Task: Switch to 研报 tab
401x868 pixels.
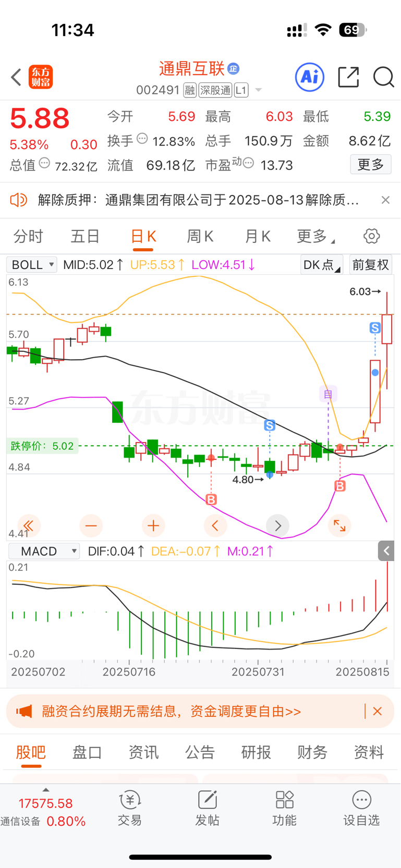Action: coord(256,752)
